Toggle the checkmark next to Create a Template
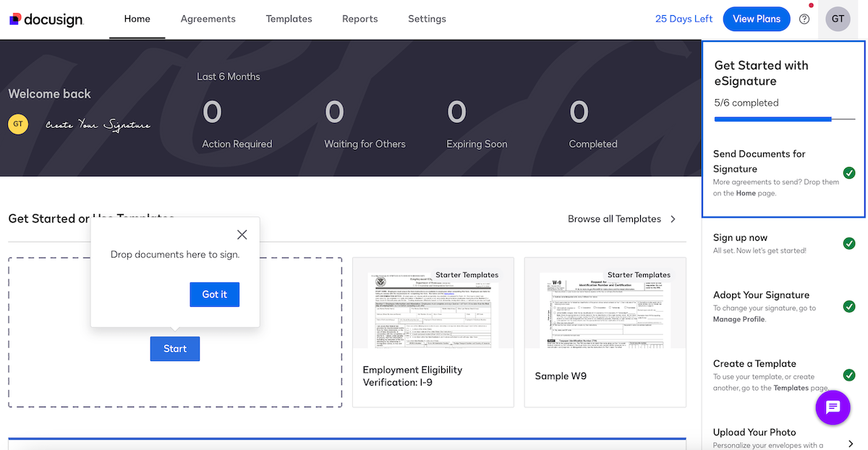 [x=849, y=375]
